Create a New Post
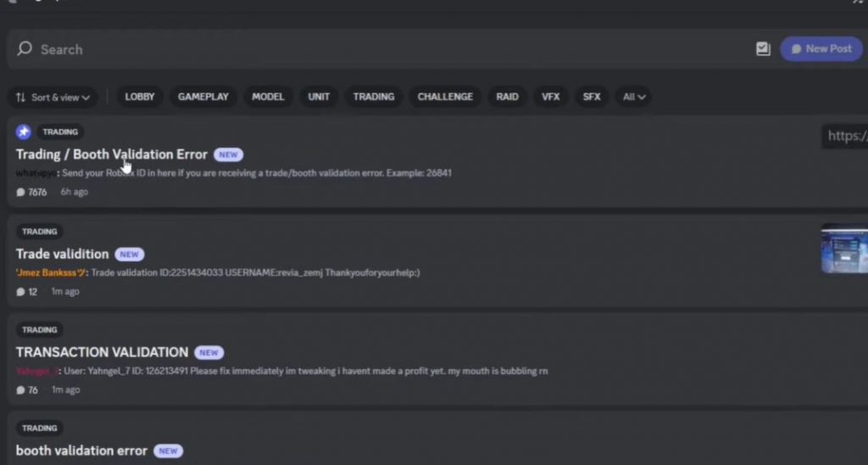 coord(821,48)
